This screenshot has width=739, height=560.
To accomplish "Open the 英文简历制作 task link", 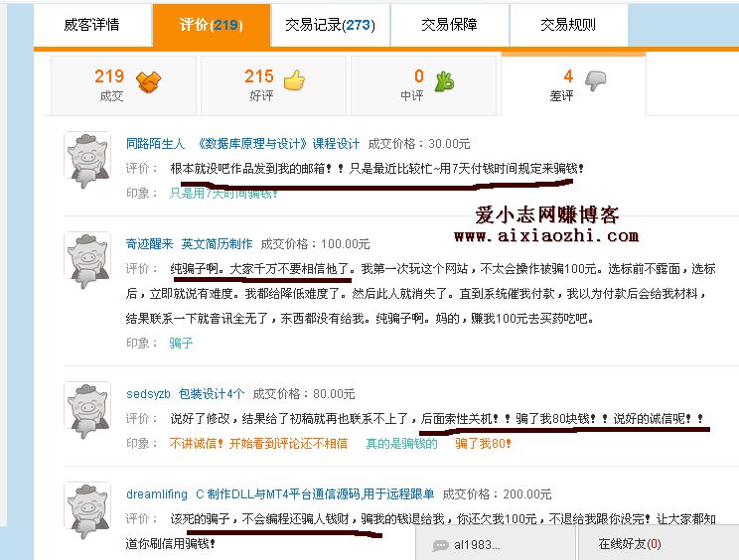I will 217,244.
